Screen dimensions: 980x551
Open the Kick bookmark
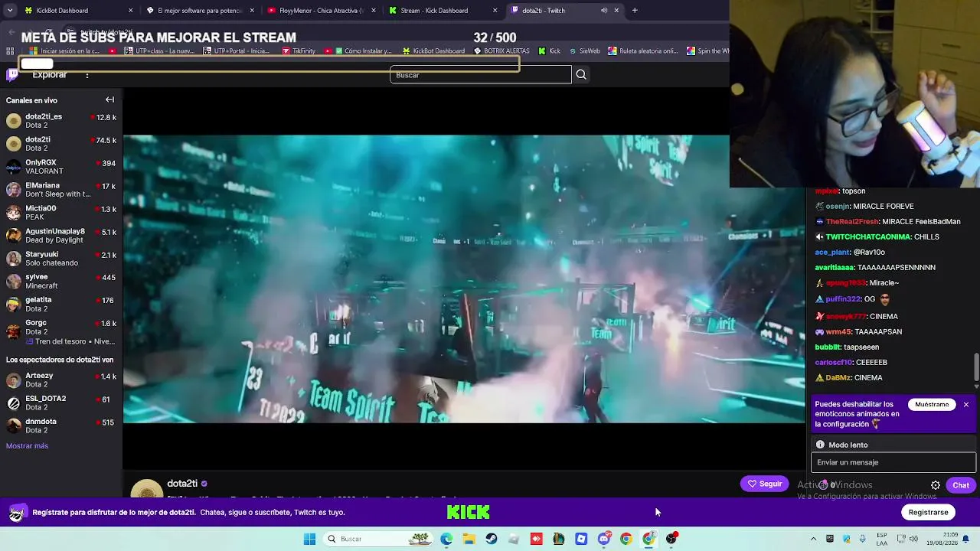(x=550, y=51)
